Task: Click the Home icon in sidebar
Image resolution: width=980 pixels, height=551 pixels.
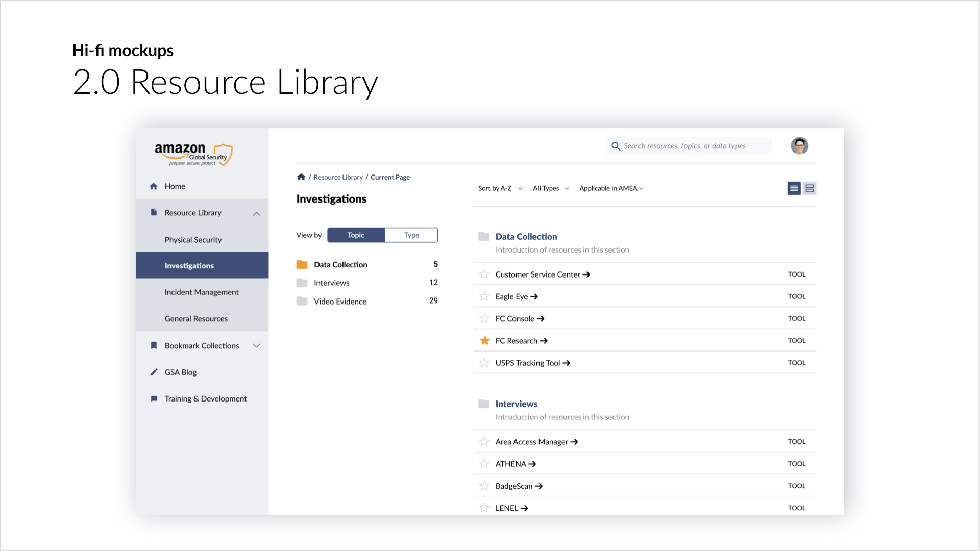Action: (154, 186)
